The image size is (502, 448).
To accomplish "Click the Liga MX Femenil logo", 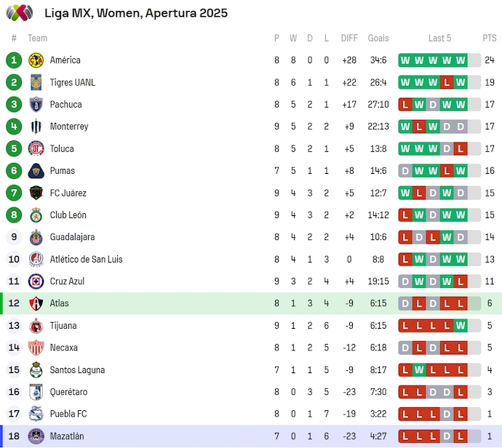I will click(x=21, y=12).
